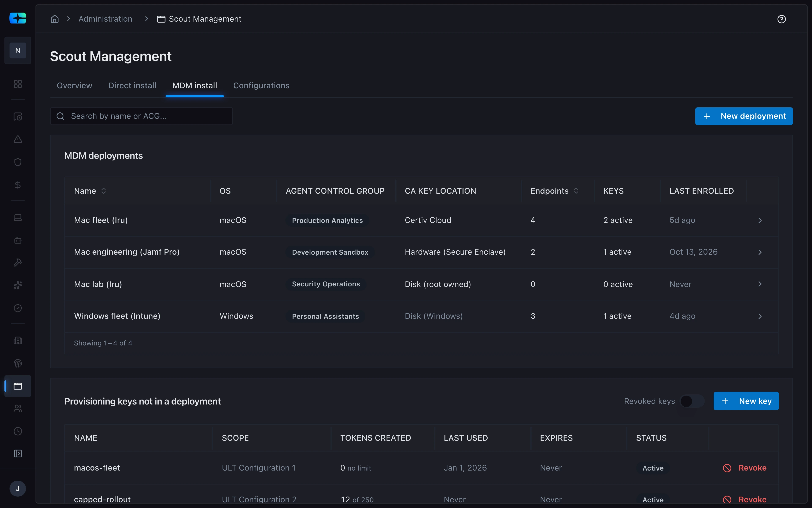The height and width of the screenshot is (508, 812).
Task: Select the hammer tools sidebar icon
Action: coord(18,263)
